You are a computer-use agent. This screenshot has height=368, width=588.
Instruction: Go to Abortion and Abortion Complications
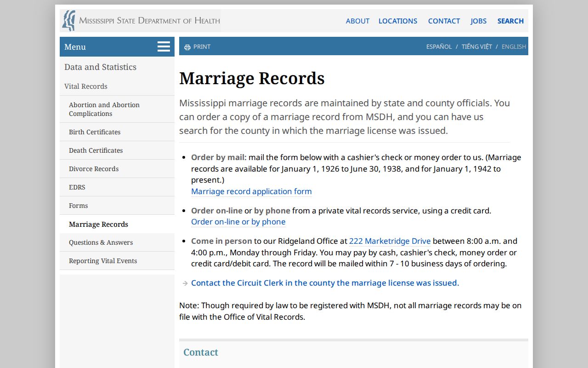(117, 109)
